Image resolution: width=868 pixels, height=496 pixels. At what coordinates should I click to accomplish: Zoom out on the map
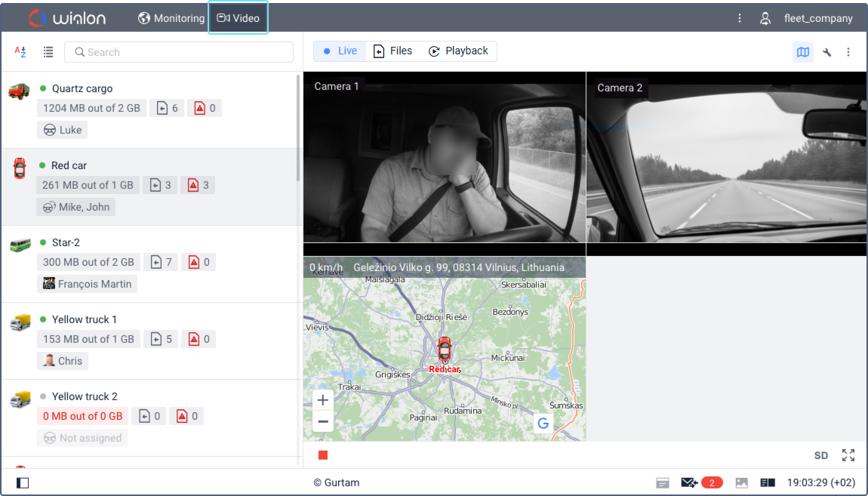(x=323, y=421)
